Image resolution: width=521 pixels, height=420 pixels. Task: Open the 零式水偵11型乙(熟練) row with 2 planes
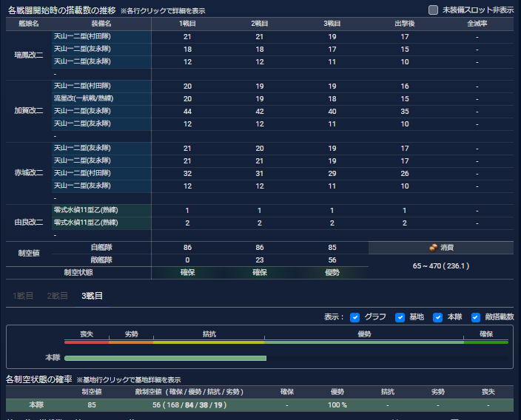260,223
